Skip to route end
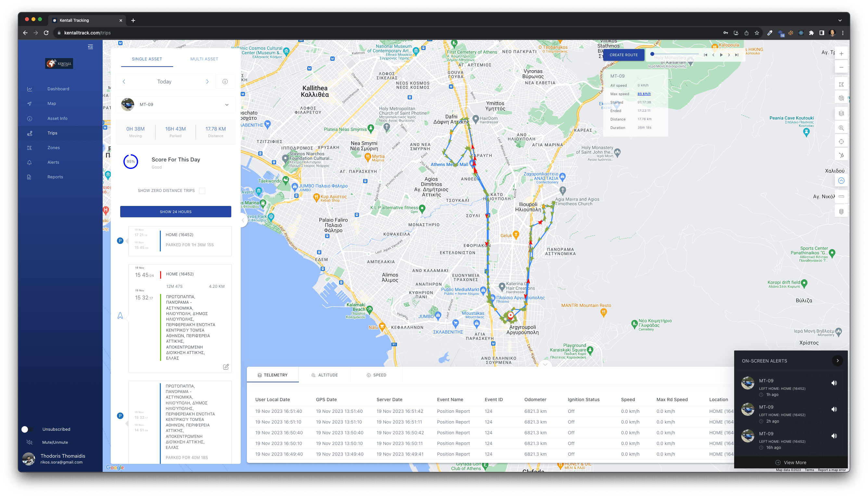 click(x=737, y=55)
